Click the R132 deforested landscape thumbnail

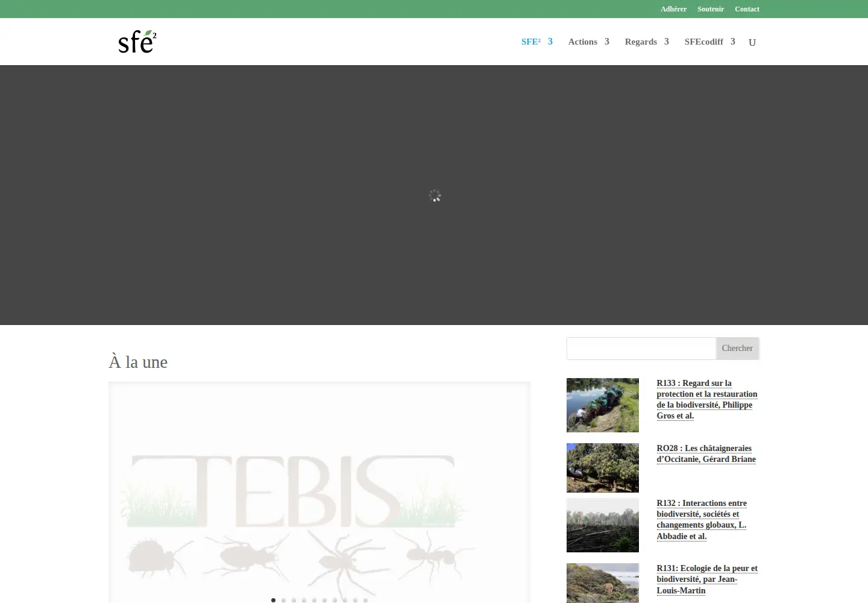point(603,525)
